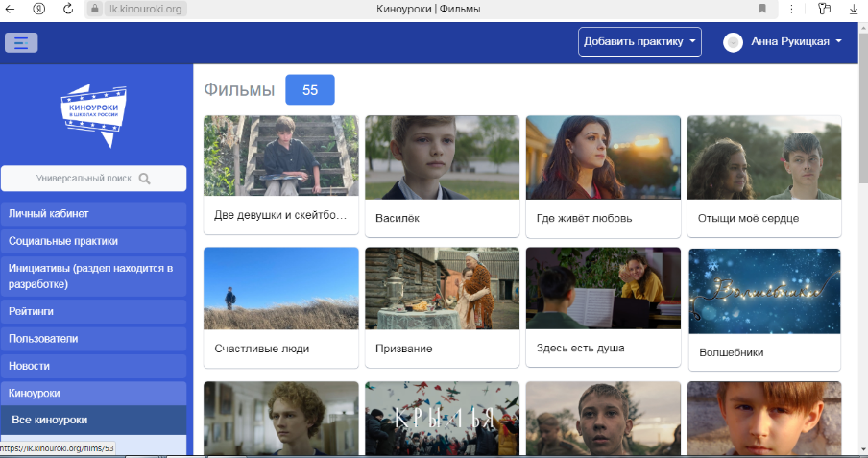
Task: Click the Yandex home icon
Action: (39, 9)
